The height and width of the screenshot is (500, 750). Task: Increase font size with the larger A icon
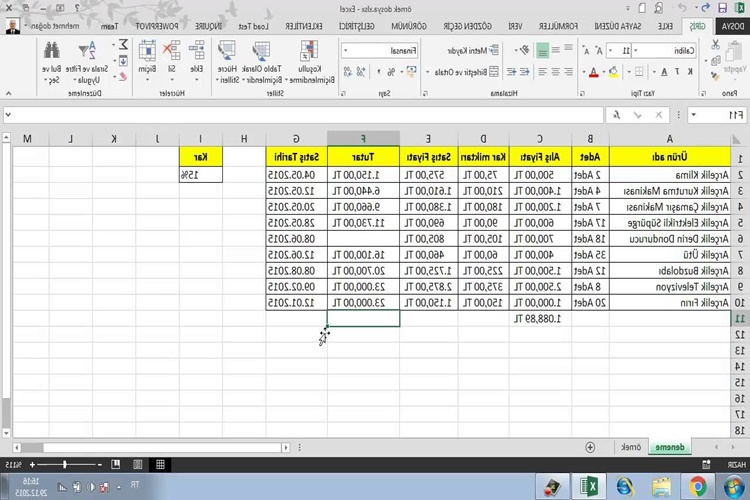[x=599, y=50]
